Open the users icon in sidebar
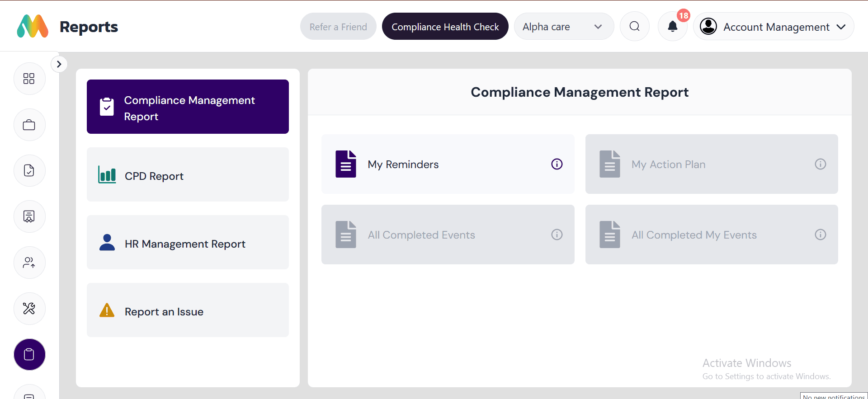 coord(29,263)
